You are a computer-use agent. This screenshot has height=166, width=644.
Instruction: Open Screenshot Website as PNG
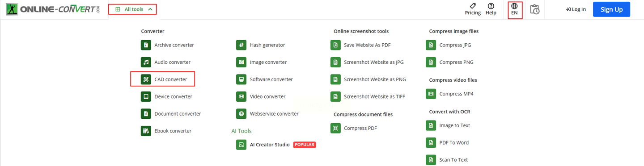click(x=369, y=79)
